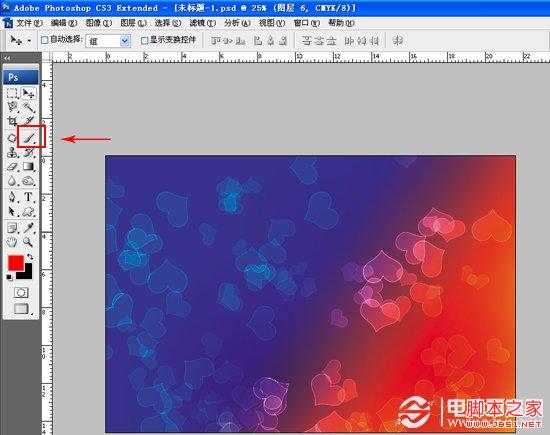Click the horizontal ruler above canvas
This screenshot has height=435, width=550.
pos(301,57)
